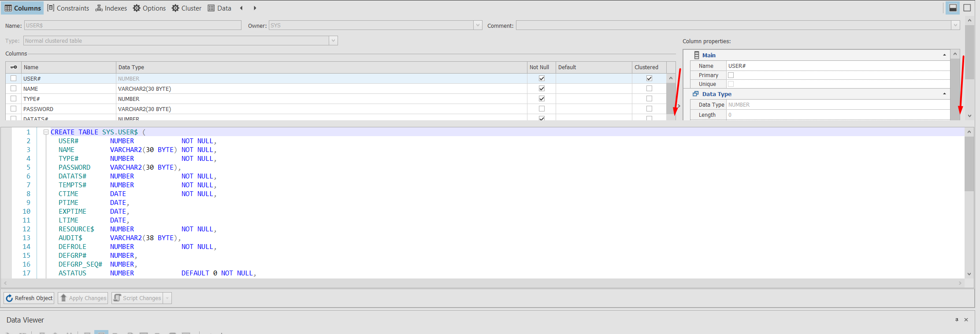Click the Column properties scroll-up arrow
Viewport: 980px width, 334px height.
coord(955,54)
